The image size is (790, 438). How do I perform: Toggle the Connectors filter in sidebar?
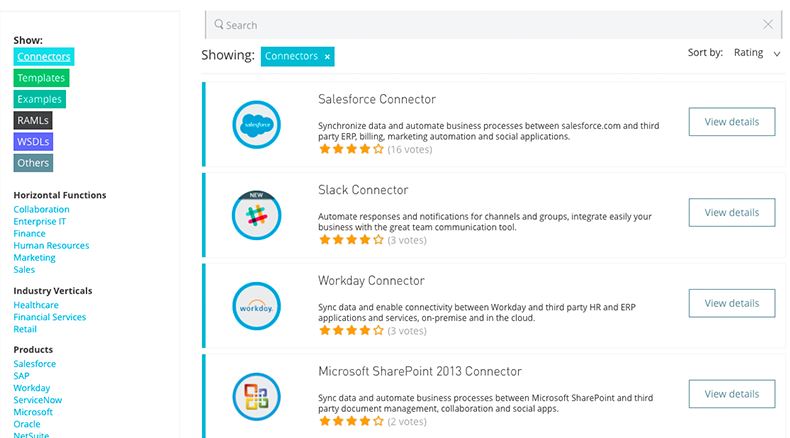pos(42,57)
